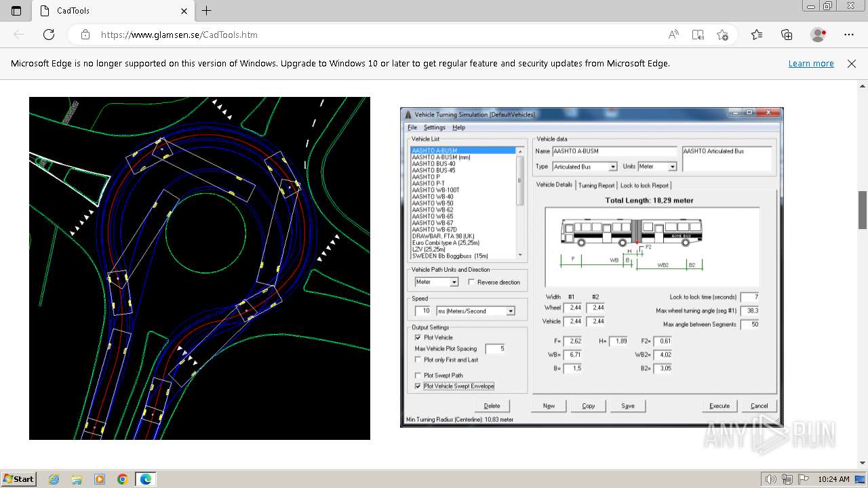
Task: Click the Delete button
Action: coord(492,406)
